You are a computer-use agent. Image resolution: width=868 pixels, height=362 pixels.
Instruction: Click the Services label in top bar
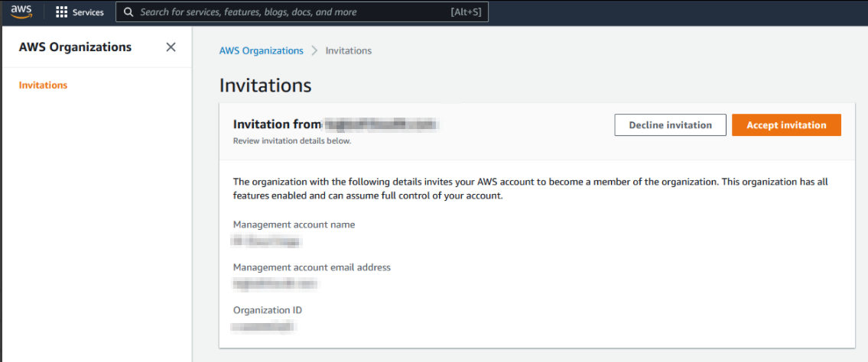click(88, 12)
